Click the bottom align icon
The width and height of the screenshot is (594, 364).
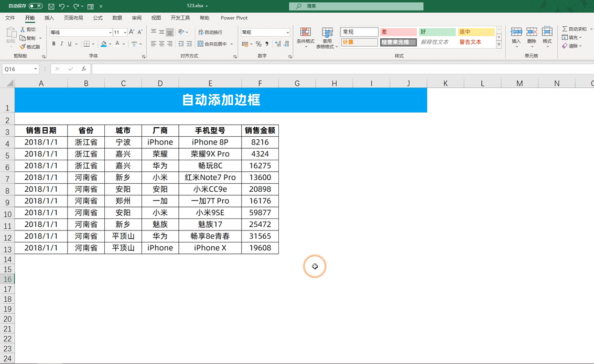(170, 32)
